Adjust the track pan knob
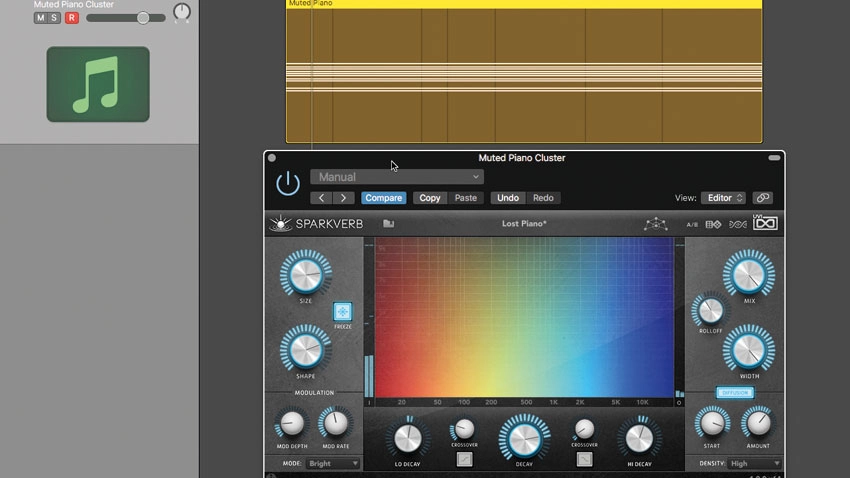 click(182, 12)
